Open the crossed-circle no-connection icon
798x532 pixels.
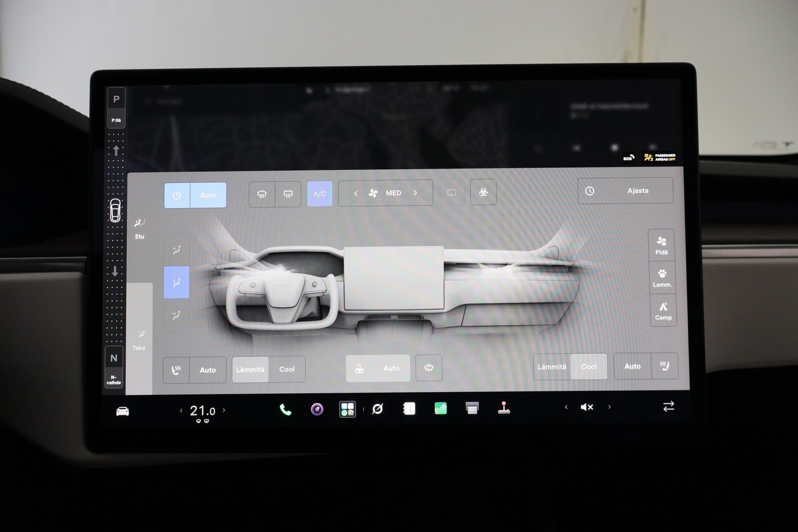click(x=378, y=409)
